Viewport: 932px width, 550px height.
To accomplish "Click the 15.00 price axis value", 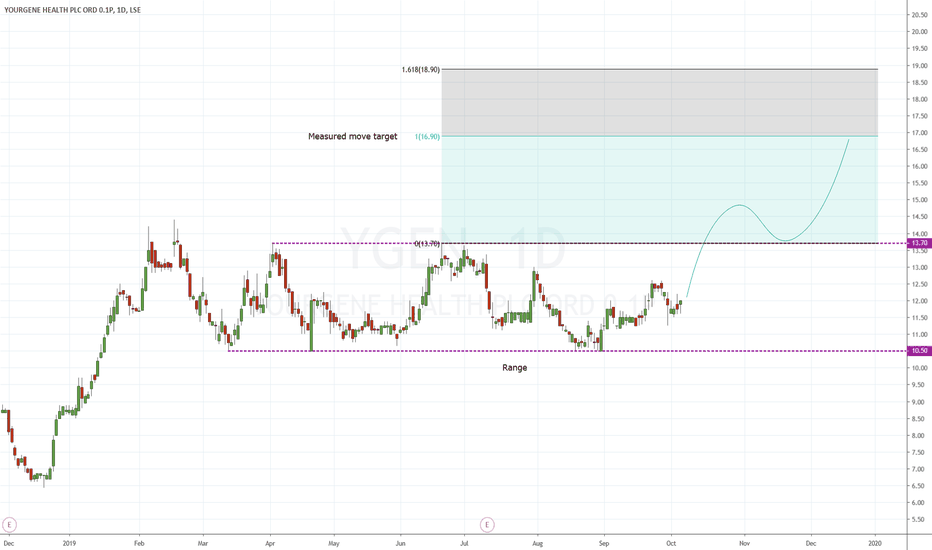I will [920, 200].
